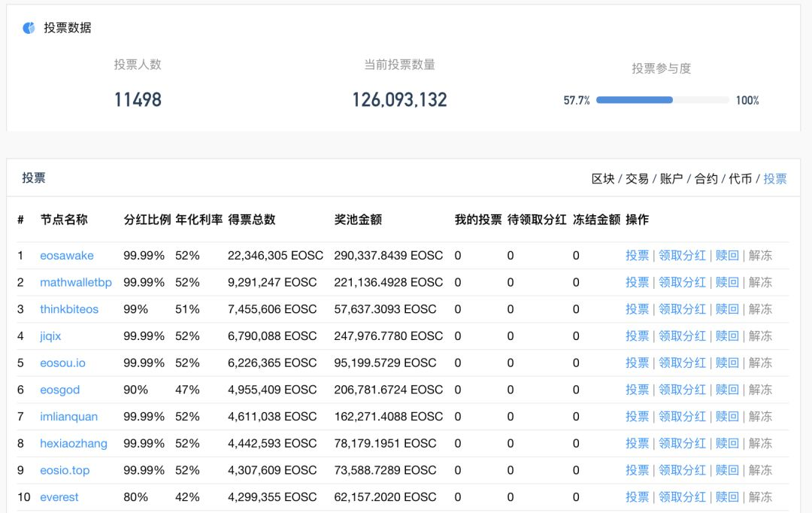
Task: Click eosawake's 22,346,305 EOSC vote total
Action: pos(275,256)
